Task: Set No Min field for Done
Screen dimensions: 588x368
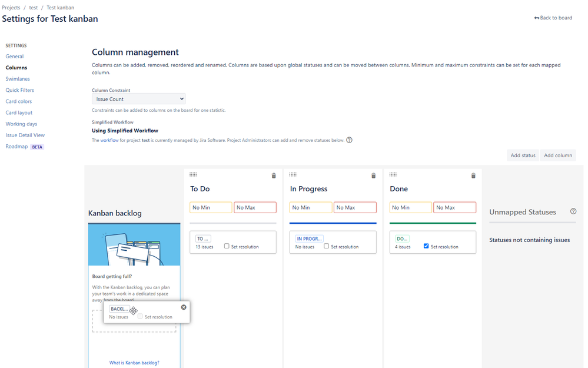Action: pos(411,207)
